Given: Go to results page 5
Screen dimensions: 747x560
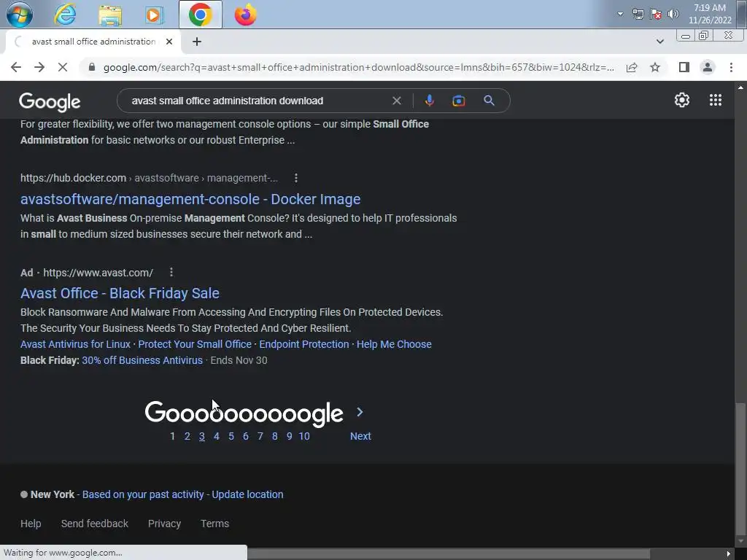Looking at the screenshot, I should (x=231, y=436).
